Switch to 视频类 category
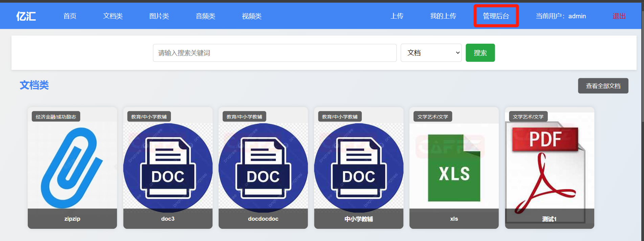This screenshot has width=644, height=241. point(251,16)
